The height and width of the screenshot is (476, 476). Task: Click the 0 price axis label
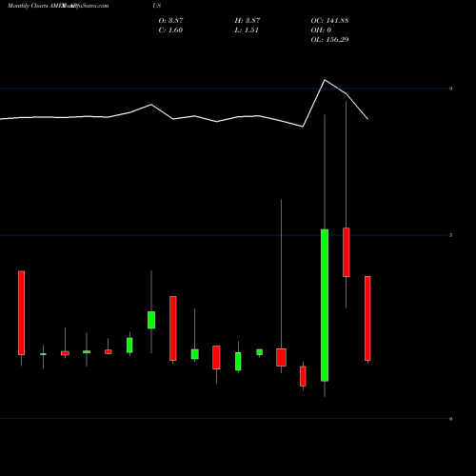click(x=450, y=419)
